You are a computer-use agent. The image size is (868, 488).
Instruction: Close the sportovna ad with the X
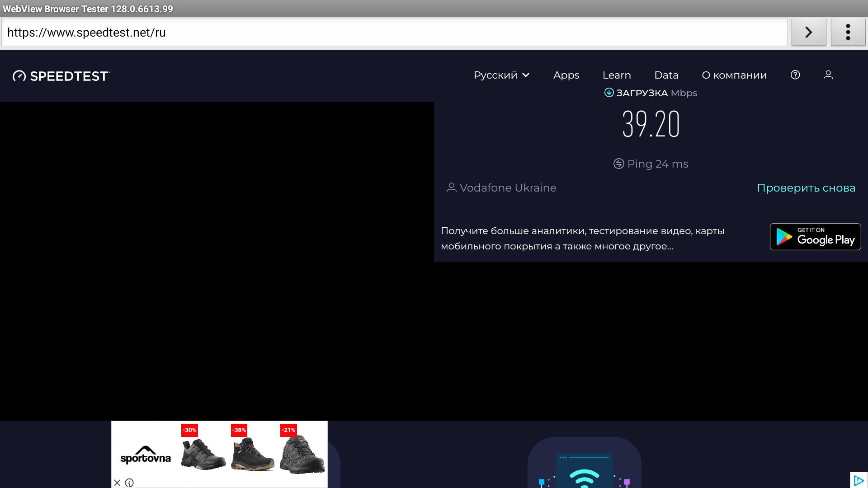click(x=117, y=483)
